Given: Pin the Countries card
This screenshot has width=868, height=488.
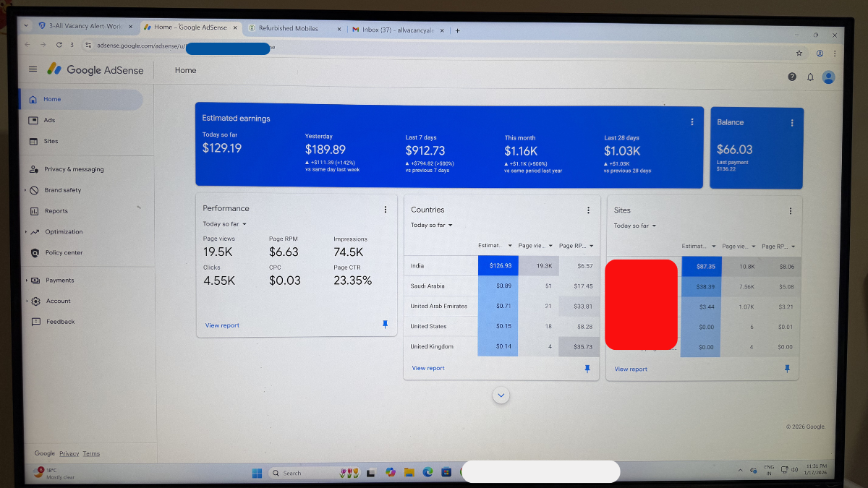Looking at the screenshot, I should point(587,368).
